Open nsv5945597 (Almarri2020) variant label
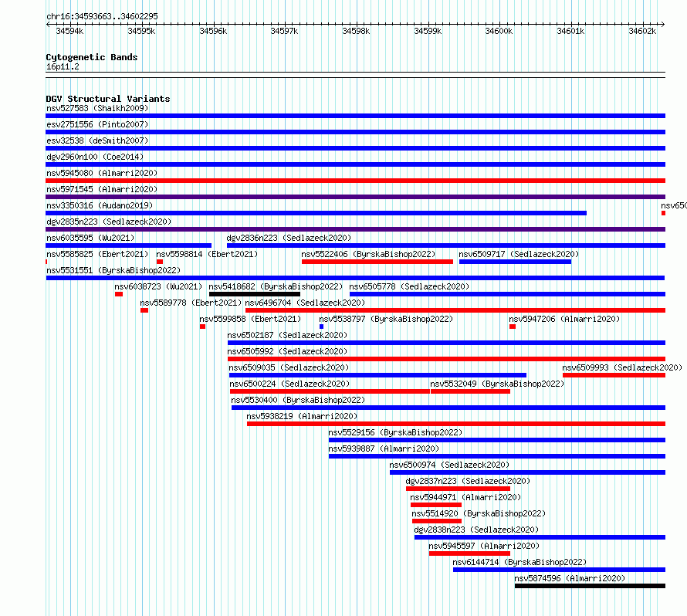687x616 pixels. [484, 546]
